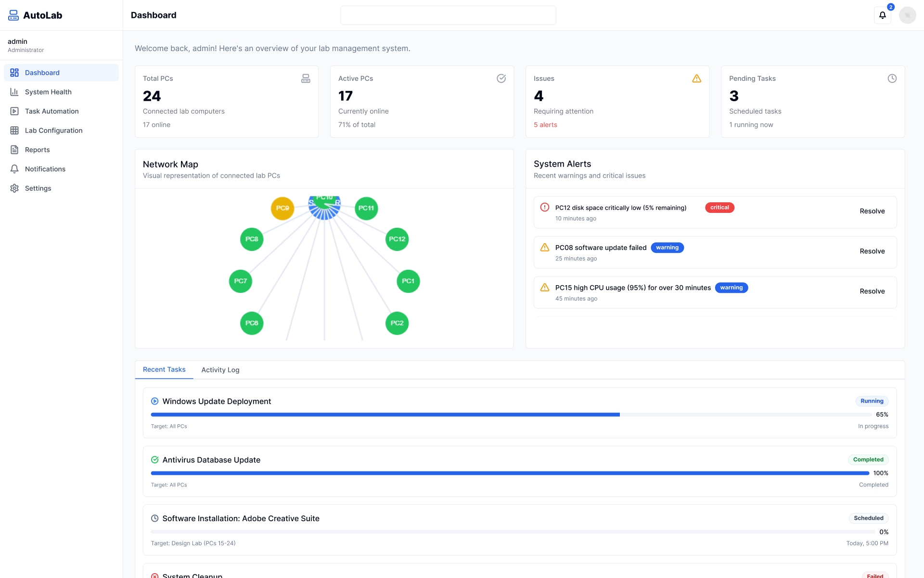This screenshot has height=578, width=924.
Task: Select Task Automation from the sidebar
Action: (x=51, y=111)
